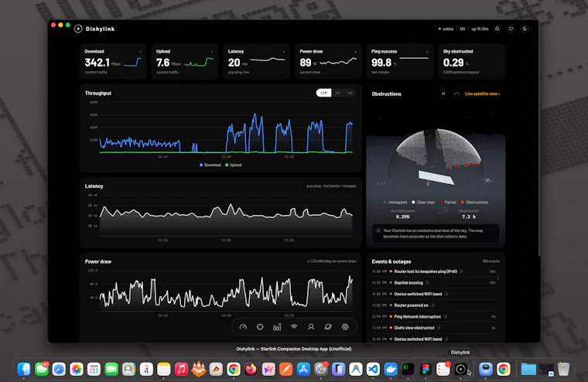This screenshot has height=382, width=588.
Task: Open the Live satellite view link
Action: tap(482, 94)
